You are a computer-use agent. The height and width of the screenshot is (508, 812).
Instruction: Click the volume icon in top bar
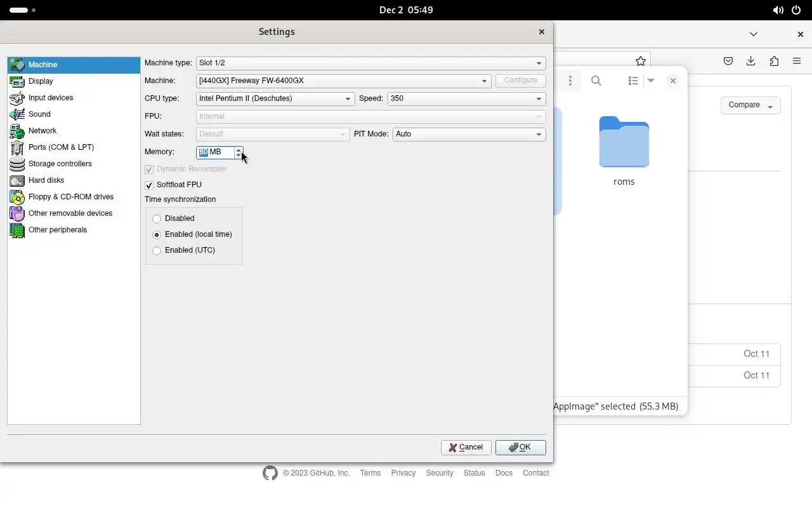[x=778, y=10]
